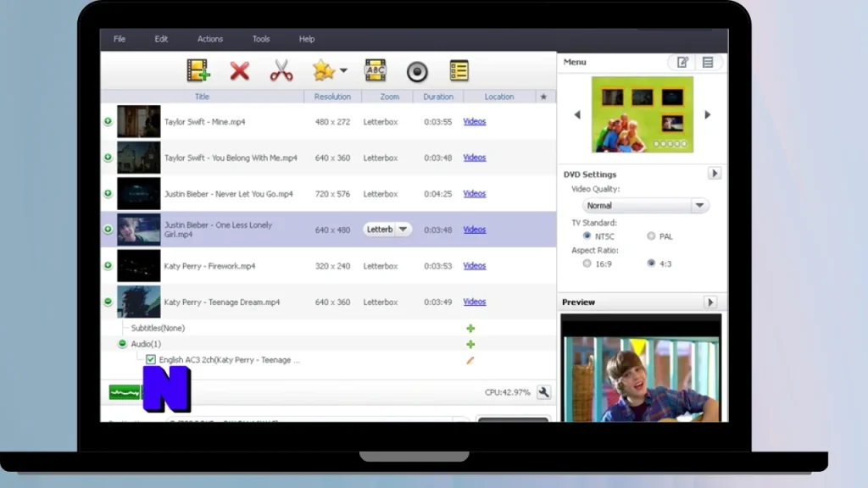
Task: Click the star column header
Action: click(x=543, y=97)
